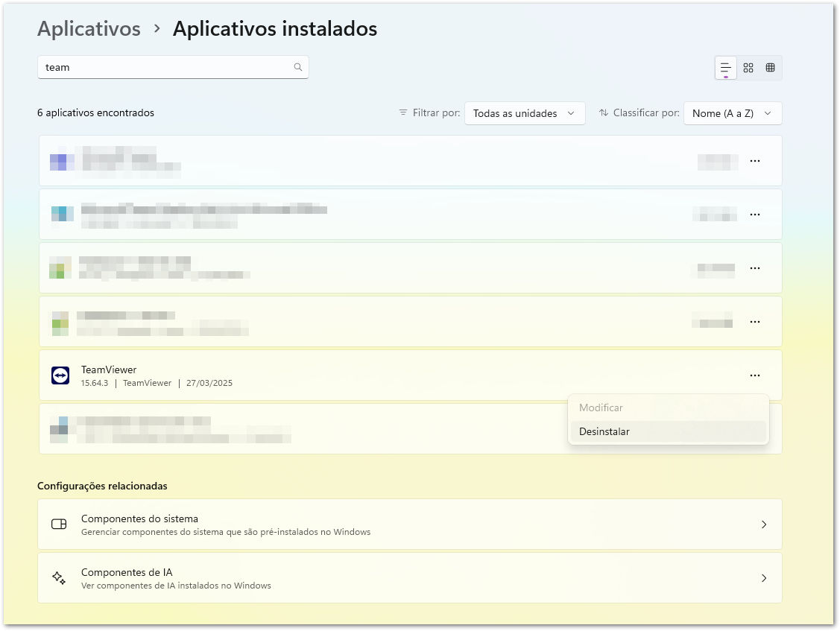Click the Componentes de IA sparkle icon
The height and width of the screenshot is (631, 840).
tap(59, 578)
